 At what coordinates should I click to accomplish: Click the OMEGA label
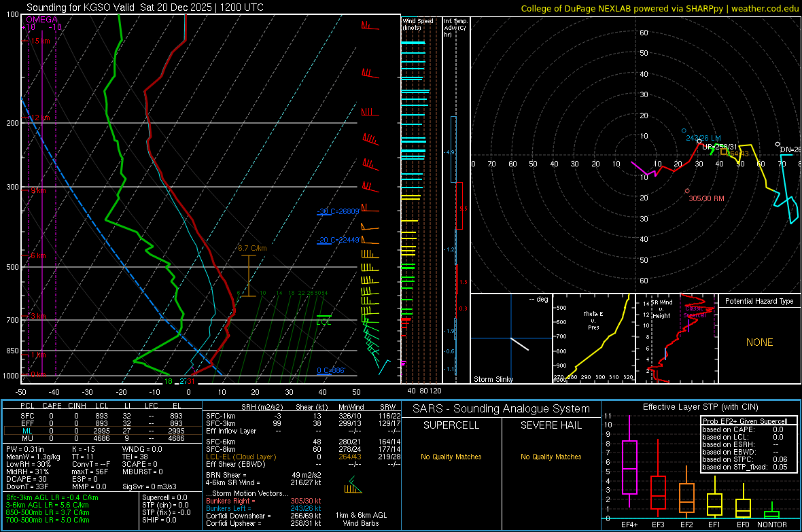(x=42, y=20)
